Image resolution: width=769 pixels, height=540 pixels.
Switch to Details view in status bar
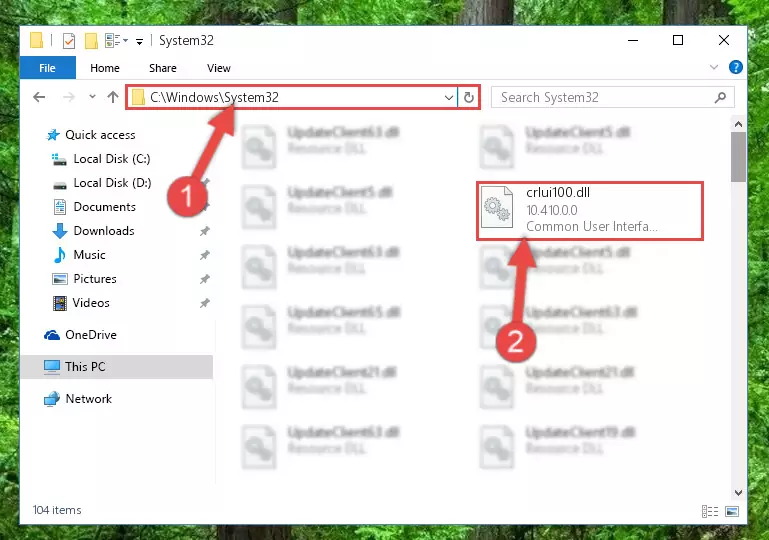click(x=710, y=512)
